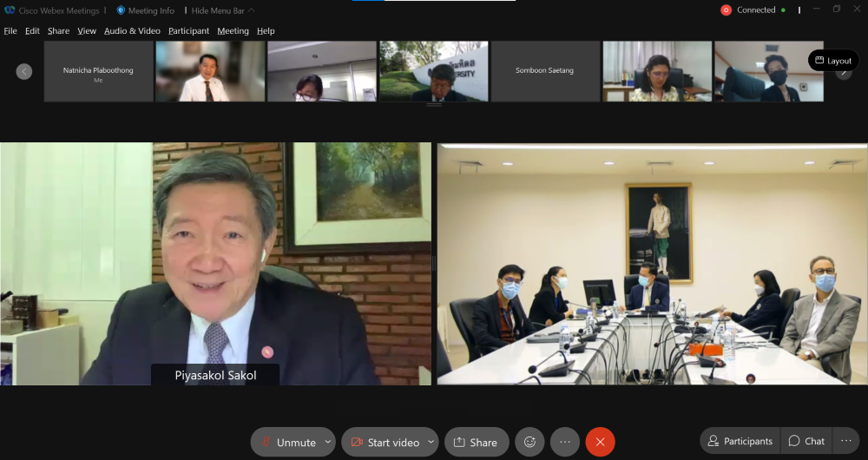This screenshot has width=868, height=460.
Task: Start video with the camera button
Action: point(384,442)
